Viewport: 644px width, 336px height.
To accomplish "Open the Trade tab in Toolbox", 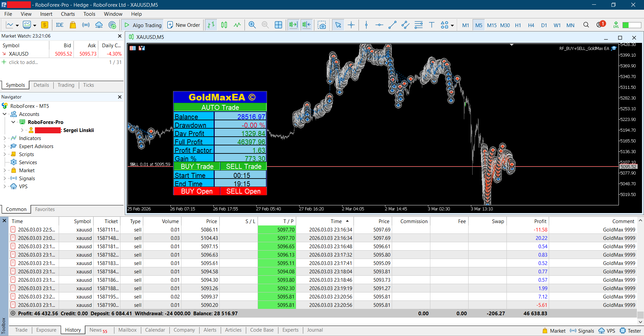I will tap(21, 330).
